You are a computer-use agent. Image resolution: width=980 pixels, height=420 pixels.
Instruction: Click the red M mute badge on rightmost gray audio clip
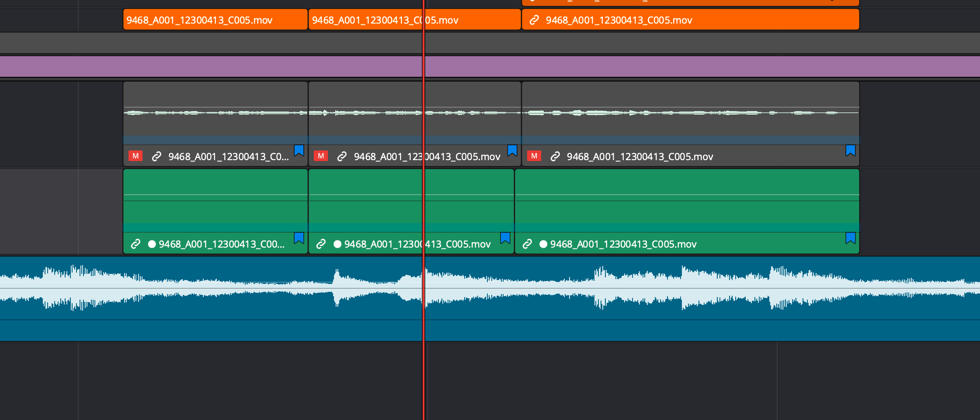tap(534, 156)
